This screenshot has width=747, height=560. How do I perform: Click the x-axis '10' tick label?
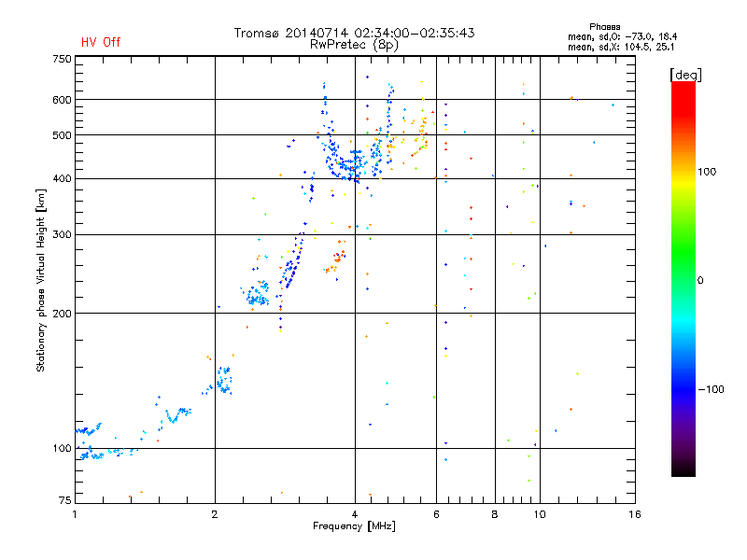tap(540, 514)
